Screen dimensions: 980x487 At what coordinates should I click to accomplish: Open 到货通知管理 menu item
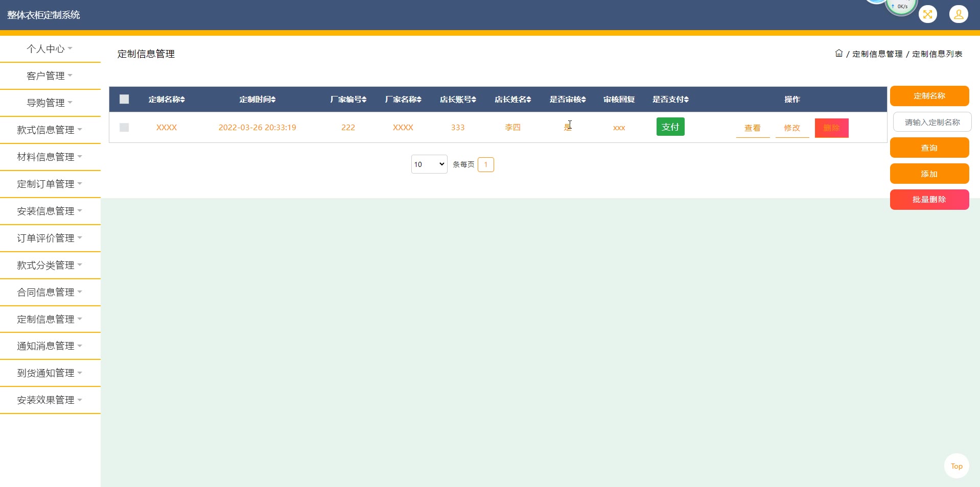point(50,373)
